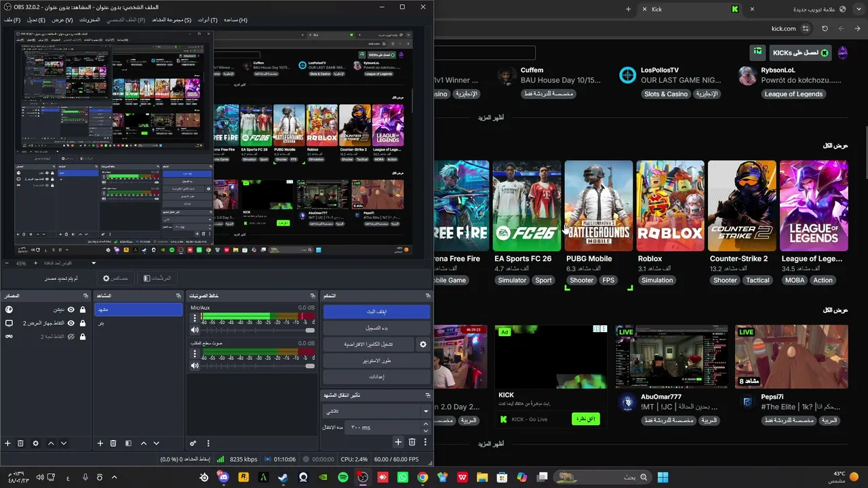
Task: Pop out the audio mixer dock
Action: [313, 296]
